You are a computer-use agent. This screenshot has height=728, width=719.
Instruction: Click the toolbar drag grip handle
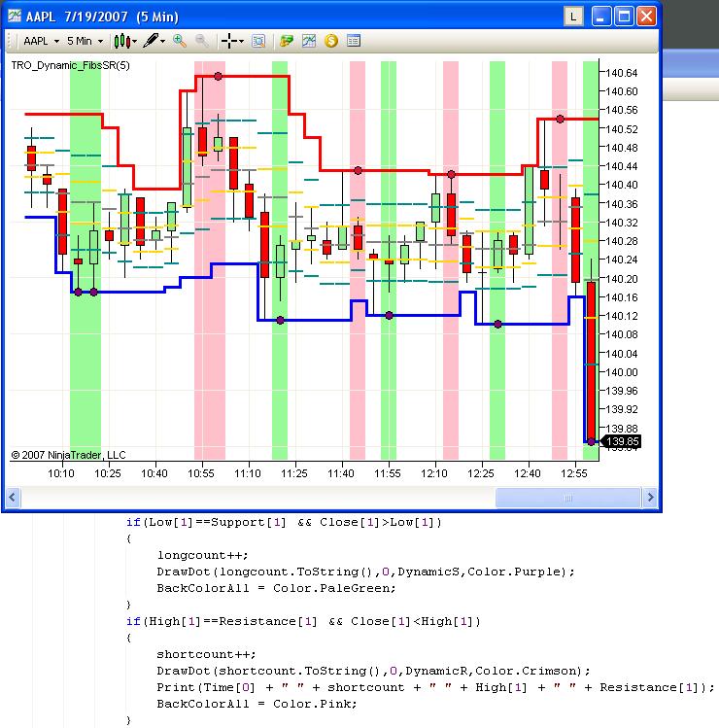[10, 42]
